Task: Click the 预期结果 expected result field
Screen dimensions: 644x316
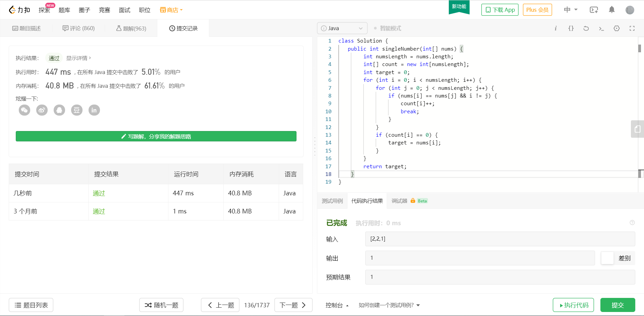Action: [500, 277]
